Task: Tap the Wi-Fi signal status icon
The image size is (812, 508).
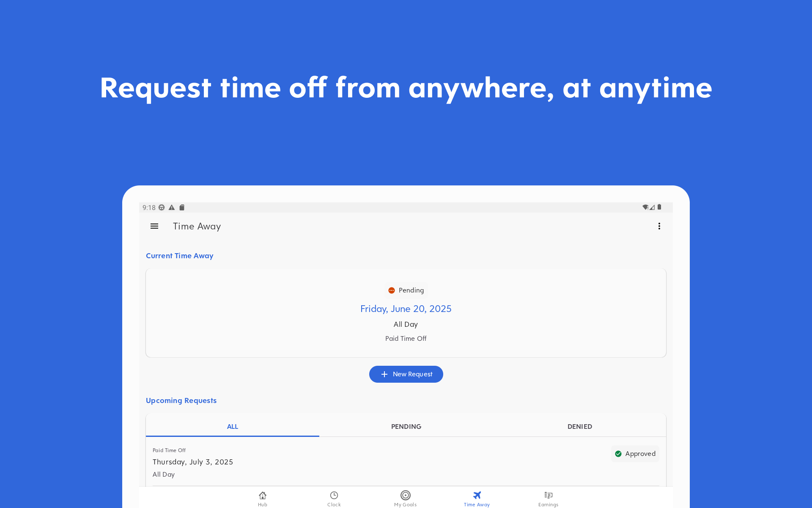Action: tap(645, 207)
